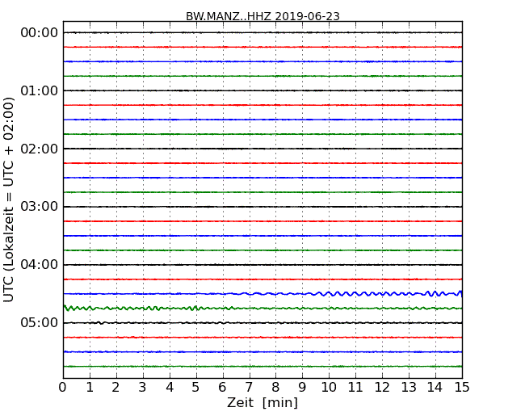Viewport: 525px width, 420px height.
Task: Click the x-axis tick label 9
Action: click(x=302, y=388)
